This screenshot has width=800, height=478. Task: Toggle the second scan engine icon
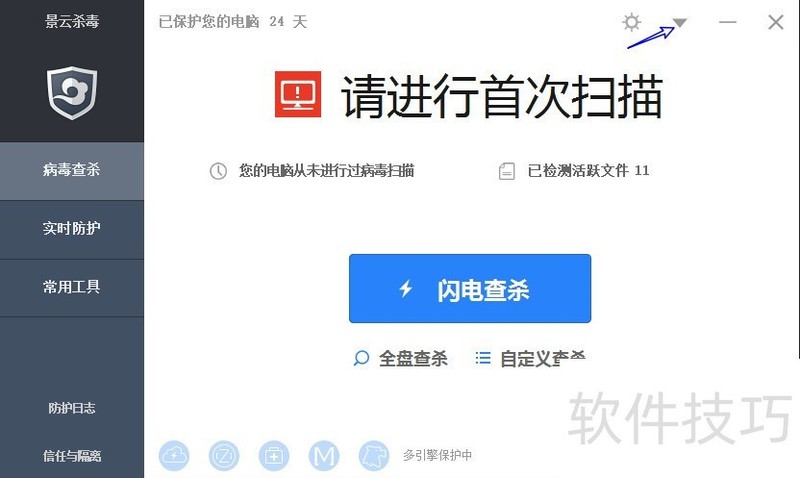coord(224,456)
